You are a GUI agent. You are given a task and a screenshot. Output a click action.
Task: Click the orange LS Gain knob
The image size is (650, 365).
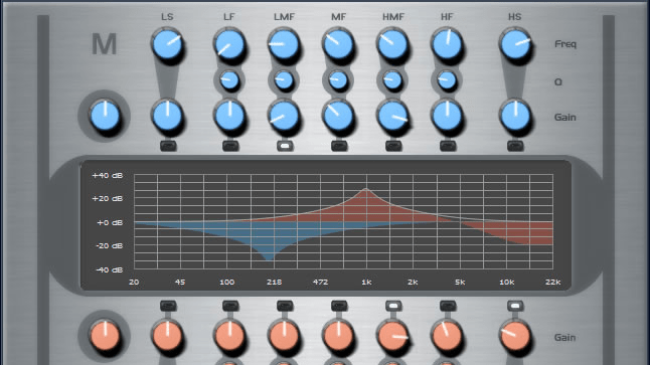point(167,335)
